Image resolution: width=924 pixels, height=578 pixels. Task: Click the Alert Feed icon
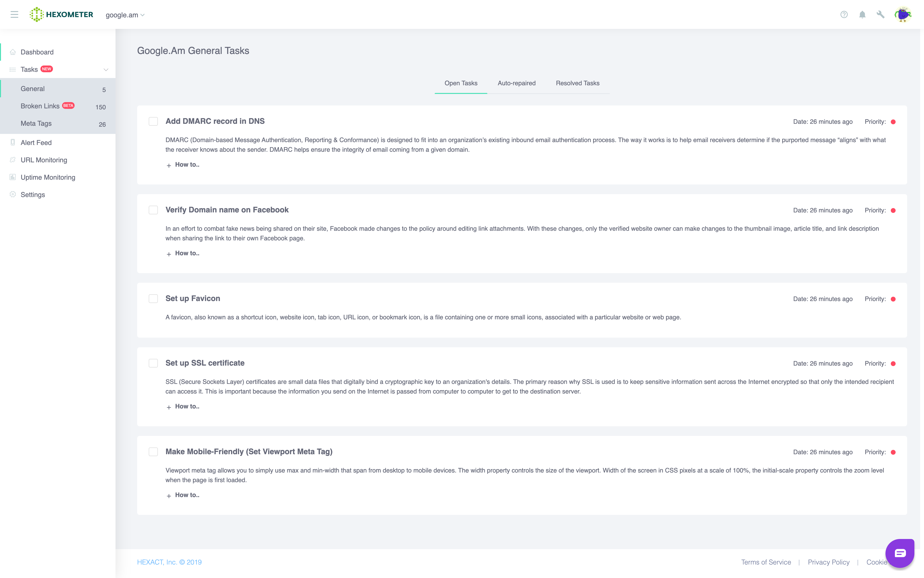coord(13,142)
